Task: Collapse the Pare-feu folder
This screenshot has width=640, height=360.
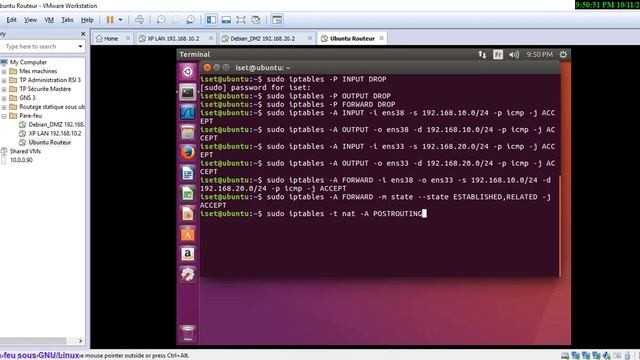Action: click(4, 116)
